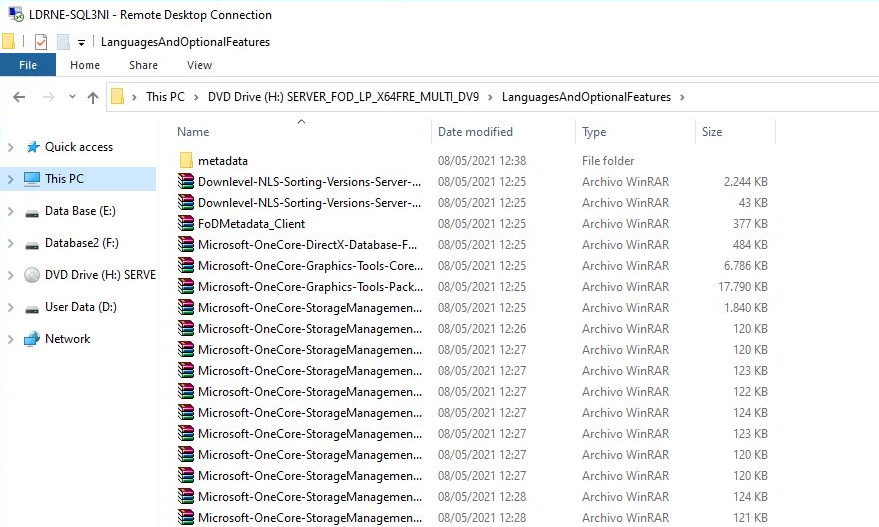Expand the Network tree node
879x527 pixels.
point(11,339)
